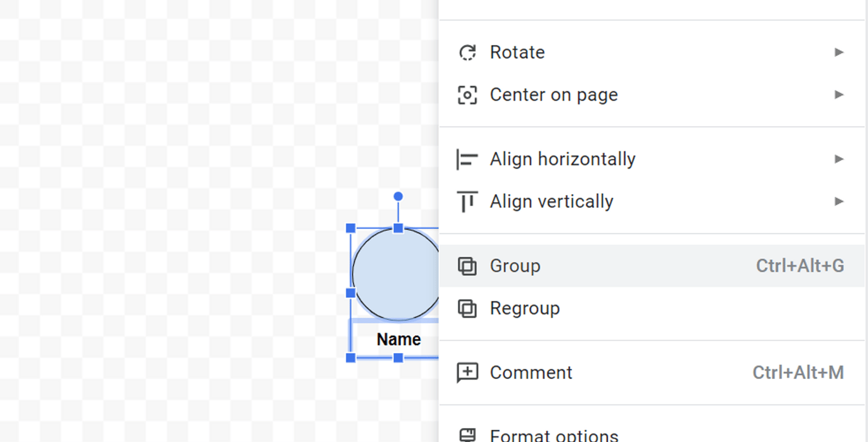The image size is (868, 442).
Task: Click the Align horizontally icon
Action: coord(467,160)
